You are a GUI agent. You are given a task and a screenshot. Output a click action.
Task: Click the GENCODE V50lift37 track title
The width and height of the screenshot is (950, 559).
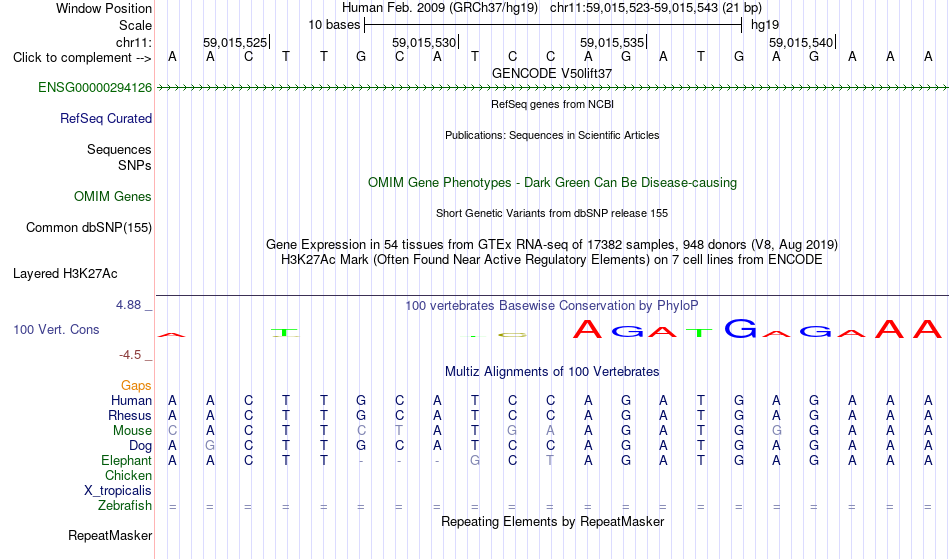[x=552, y=73]
